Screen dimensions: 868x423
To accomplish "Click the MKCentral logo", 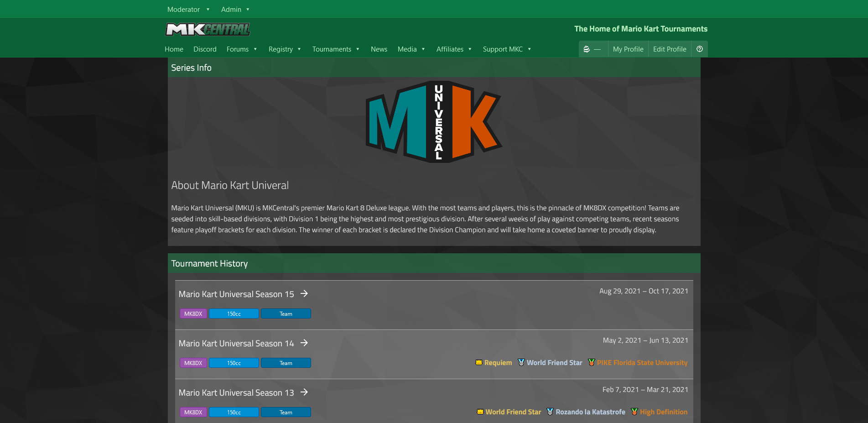I will coord(208,30).
